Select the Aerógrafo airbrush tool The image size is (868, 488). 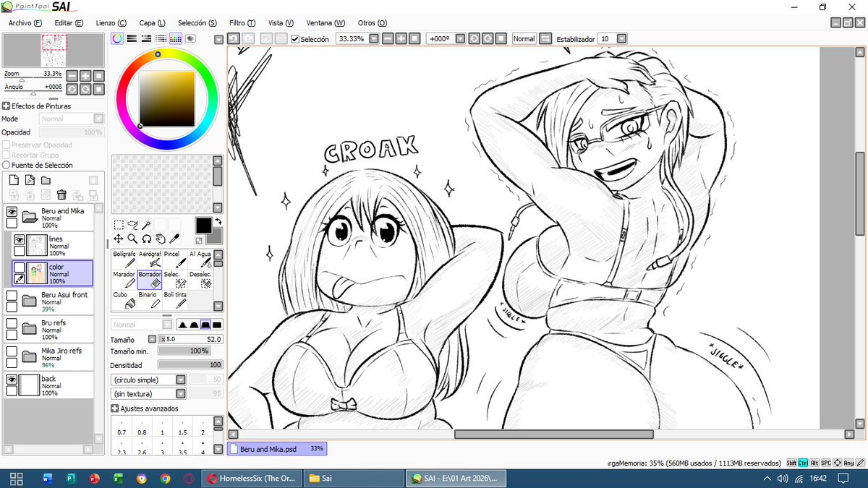click(150, 259)
